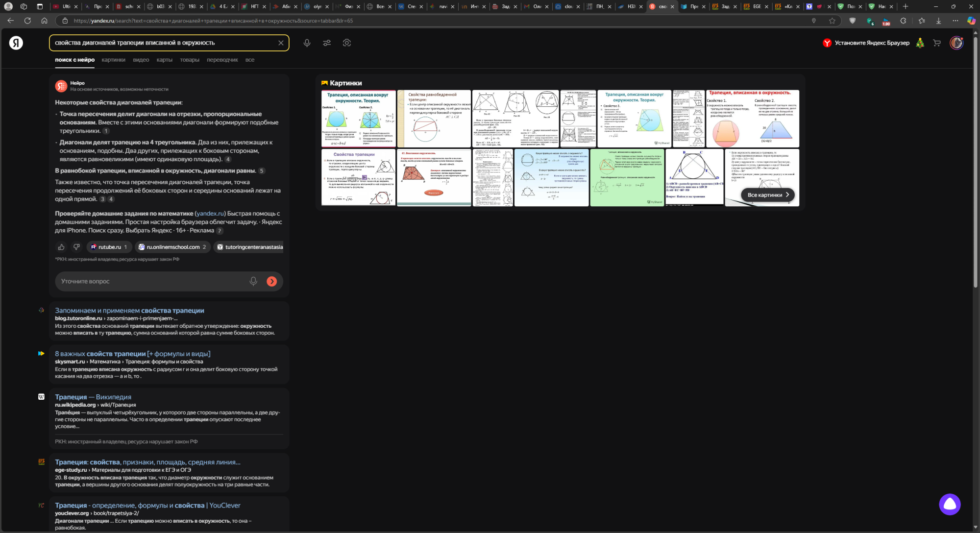Clear the search query with the X icon

(281, 43)
